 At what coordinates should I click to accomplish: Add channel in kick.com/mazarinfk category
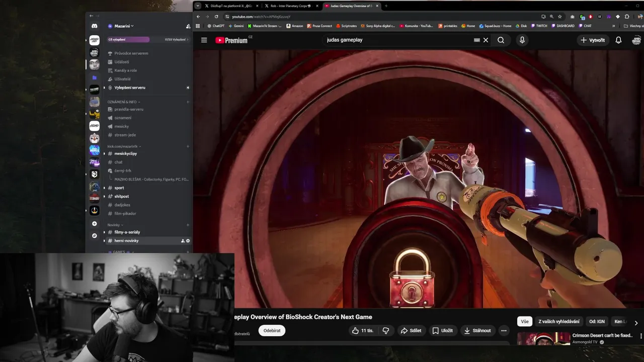point(188,146)
